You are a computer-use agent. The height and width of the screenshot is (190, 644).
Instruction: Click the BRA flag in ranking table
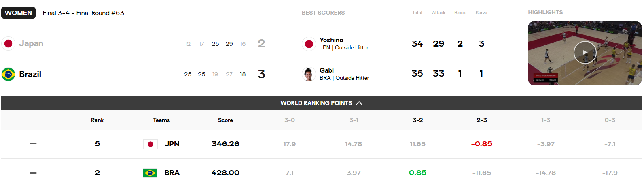point(150,173)
